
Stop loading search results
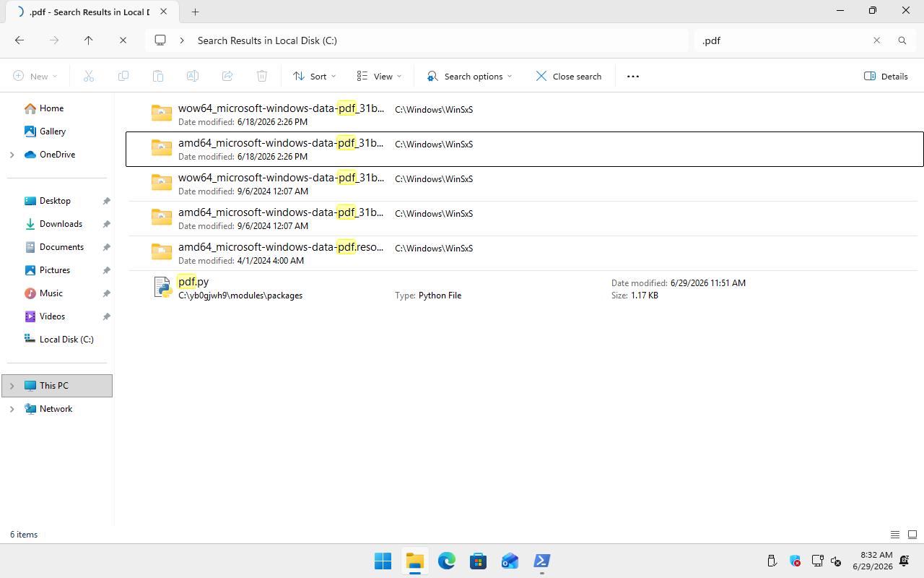123,40
